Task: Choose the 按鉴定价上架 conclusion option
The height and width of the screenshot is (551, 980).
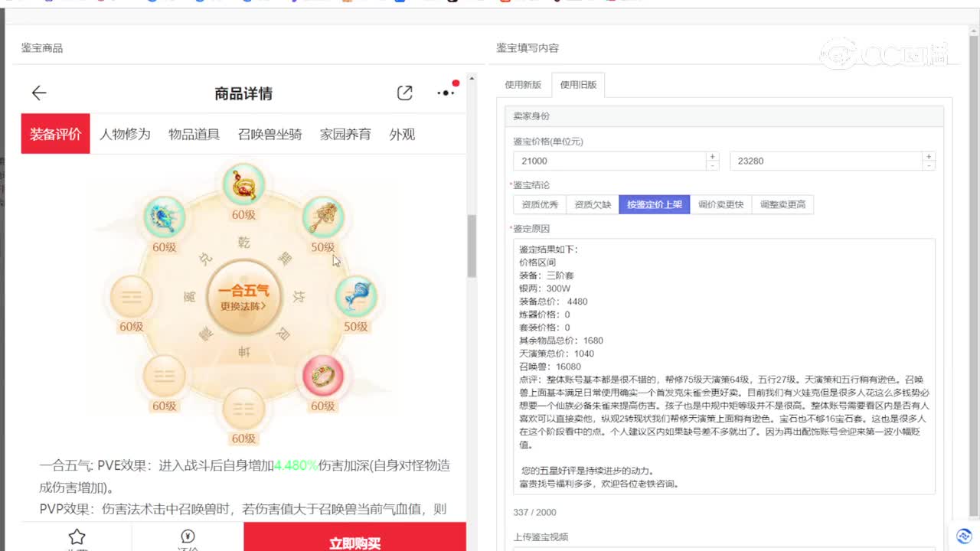Action: 654,204
